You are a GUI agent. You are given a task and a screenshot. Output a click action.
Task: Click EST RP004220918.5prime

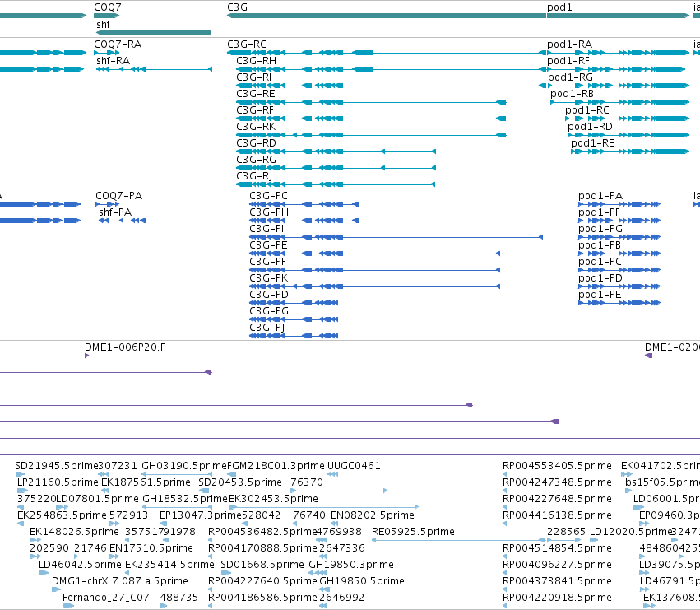pyautogui.click(x=557, y=598)
